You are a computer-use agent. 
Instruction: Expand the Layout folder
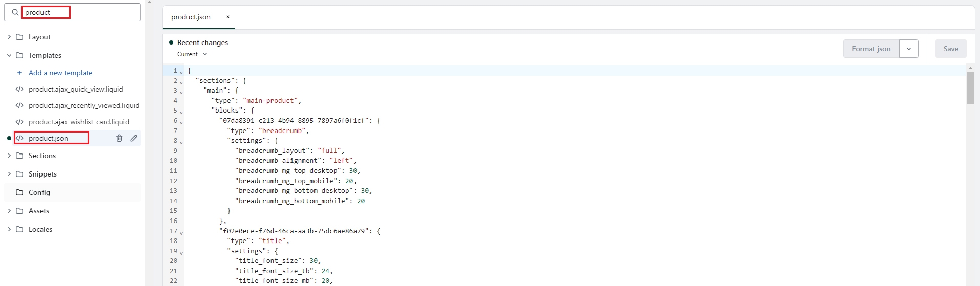(x=9, y=37)
